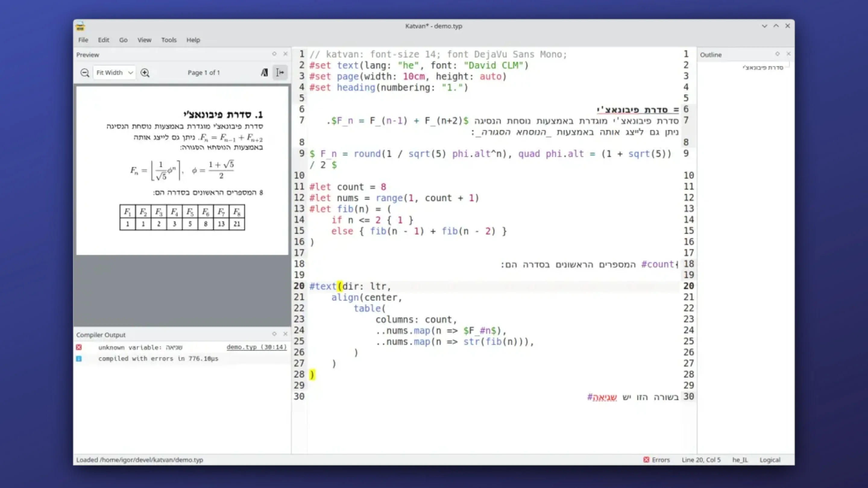Select the 'unknown variable' error message
This screenshot has width=868, height=488.
pos(140,347)
